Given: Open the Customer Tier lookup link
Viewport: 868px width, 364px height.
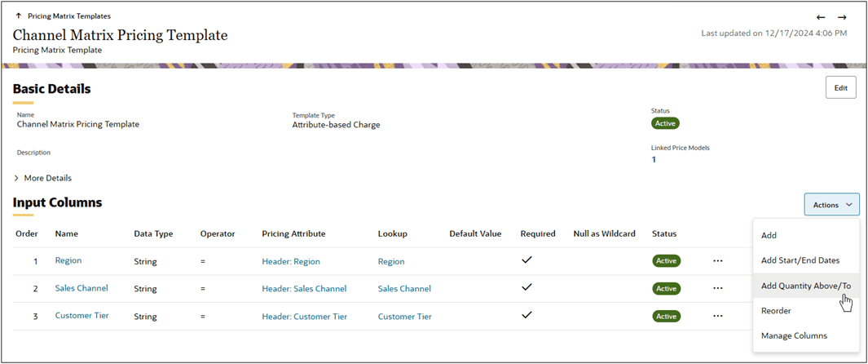Looking at the screenshot, I should coord(405,317).
